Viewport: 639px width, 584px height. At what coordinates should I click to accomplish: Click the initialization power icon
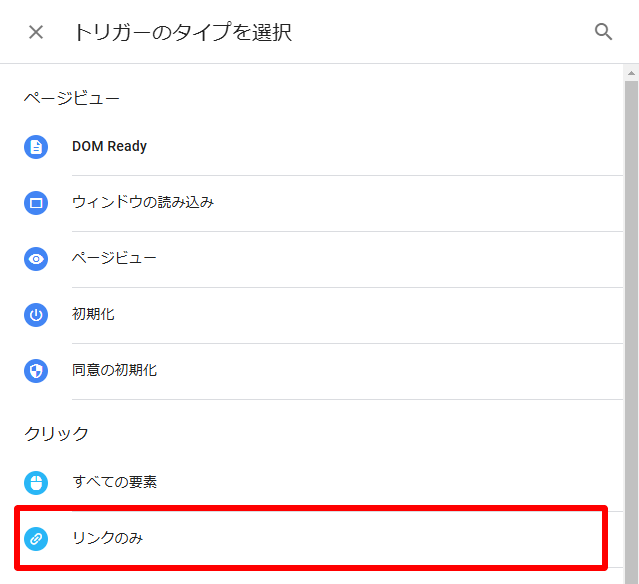[x=36, y=315]
